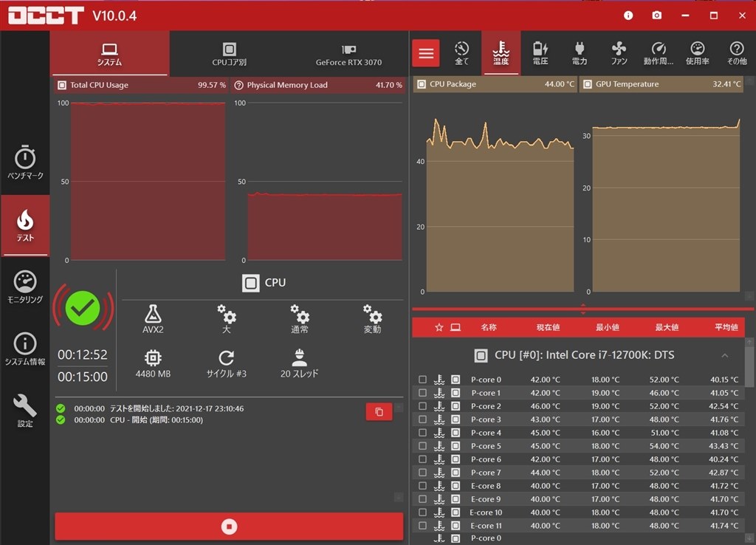Toggle the GPU Temperature graph header icon
Image resolution: width=756 pixels, height=545 pixels.
[587, 84]
